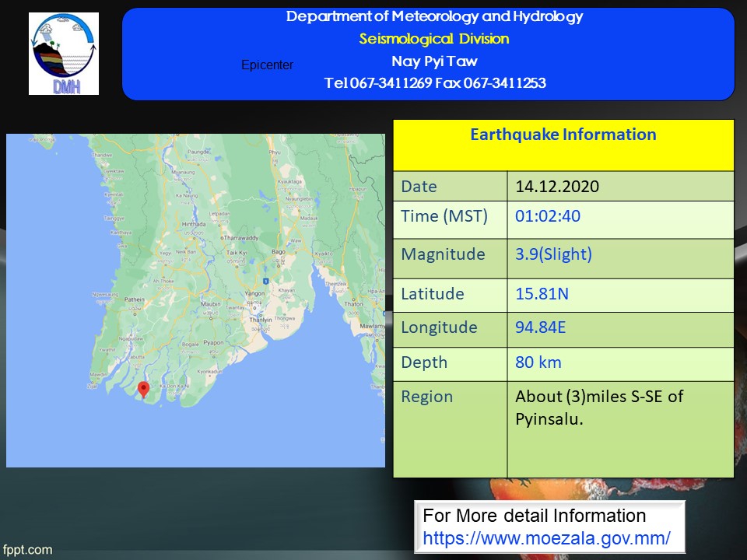Click the magnitude value 3.9(Slight)
Viewport: 747px width, 560px height.
coord(553,254)
